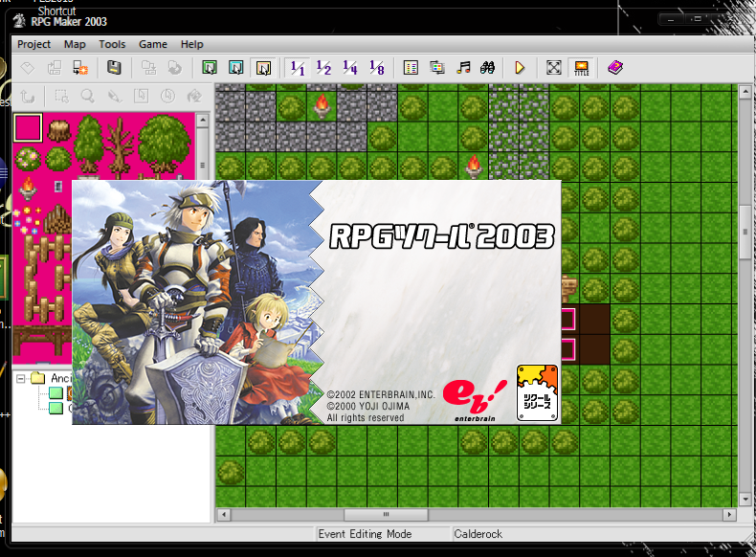Image resolution: width=756 pixels, height=557 pixels.
Task: Click the Open Project toolbar icon
Action: point(54,68)
